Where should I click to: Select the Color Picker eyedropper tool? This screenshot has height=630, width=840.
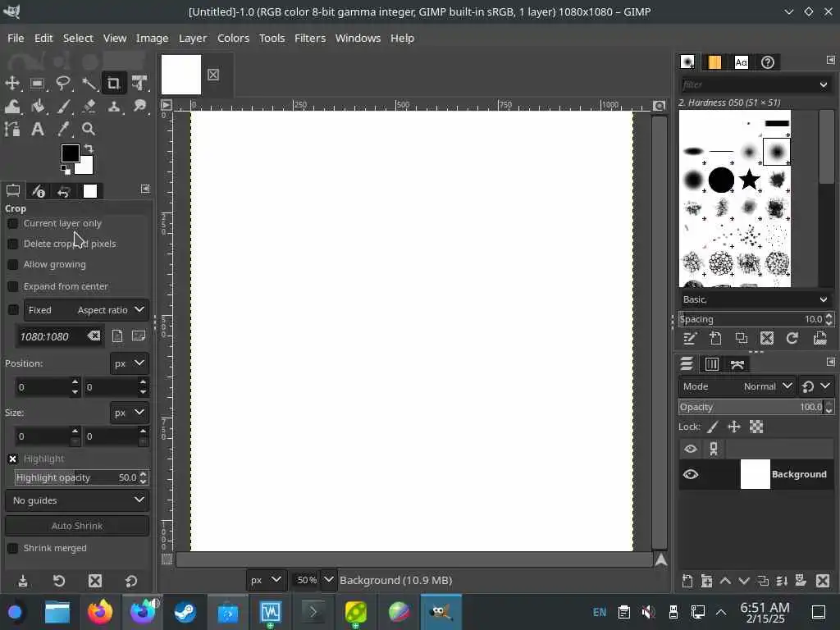[63, 129]
